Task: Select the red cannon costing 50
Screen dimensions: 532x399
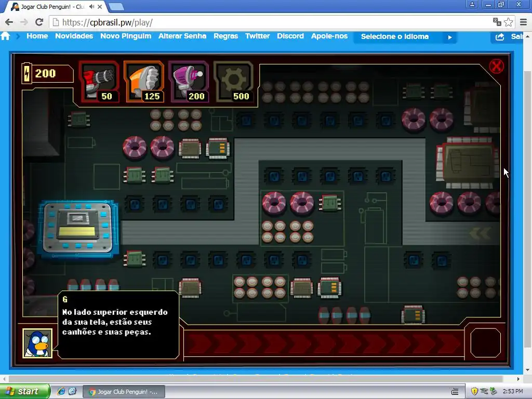Action: [99, 82]
